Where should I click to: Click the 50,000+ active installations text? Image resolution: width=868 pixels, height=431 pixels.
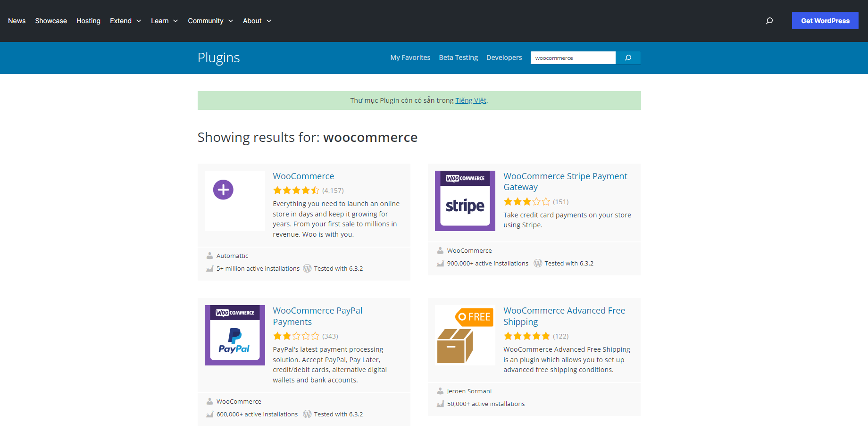click(486, 404)
